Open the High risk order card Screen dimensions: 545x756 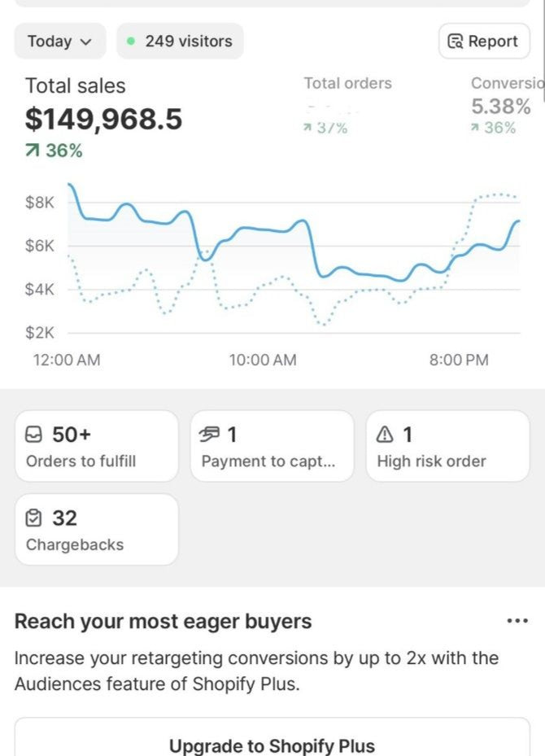[x=447, y=446]
